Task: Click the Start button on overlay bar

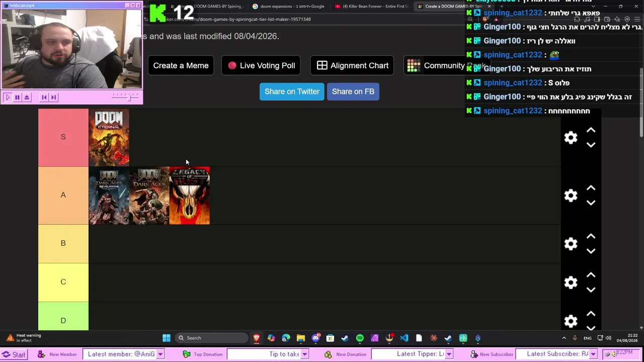Action: click(14, 354)
